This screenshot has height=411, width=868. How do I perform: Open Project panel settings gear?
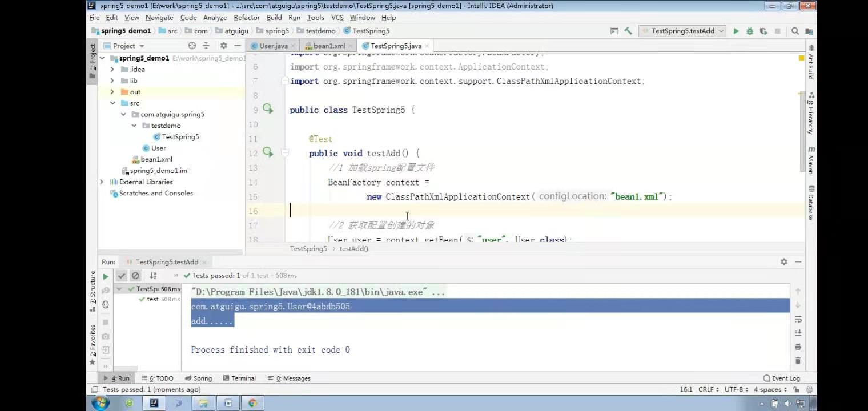pyautogui.click(x=223, y=46)
